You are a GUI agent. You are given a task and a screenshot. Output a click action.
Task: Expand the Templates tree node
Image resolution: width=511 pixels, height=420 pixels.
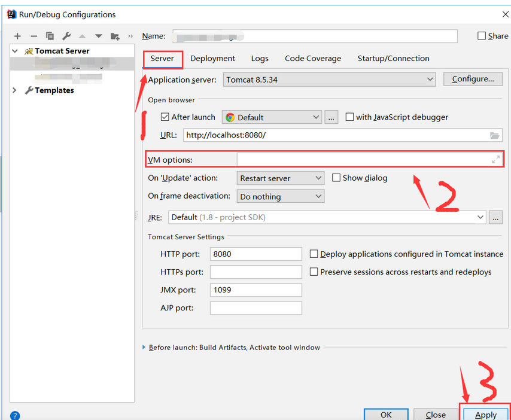click(15, 90)
